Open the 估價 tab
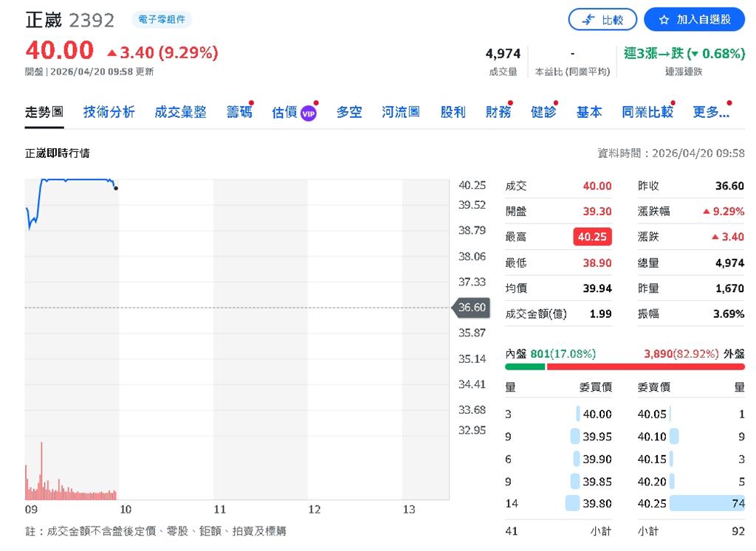This screenshot has height=551, width=756. (x=284, y=112)
